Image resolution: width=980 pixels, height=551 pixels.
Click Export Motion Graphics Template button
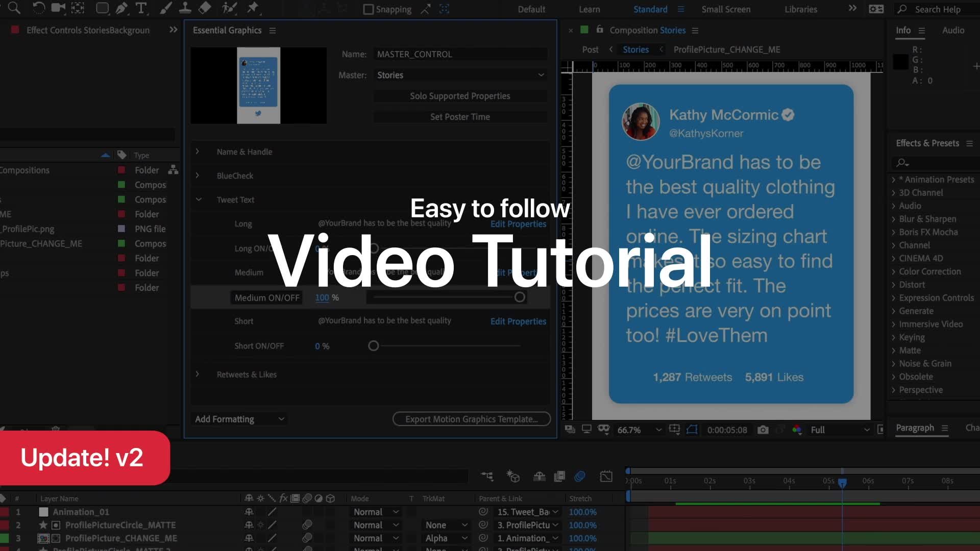(471, 419)
